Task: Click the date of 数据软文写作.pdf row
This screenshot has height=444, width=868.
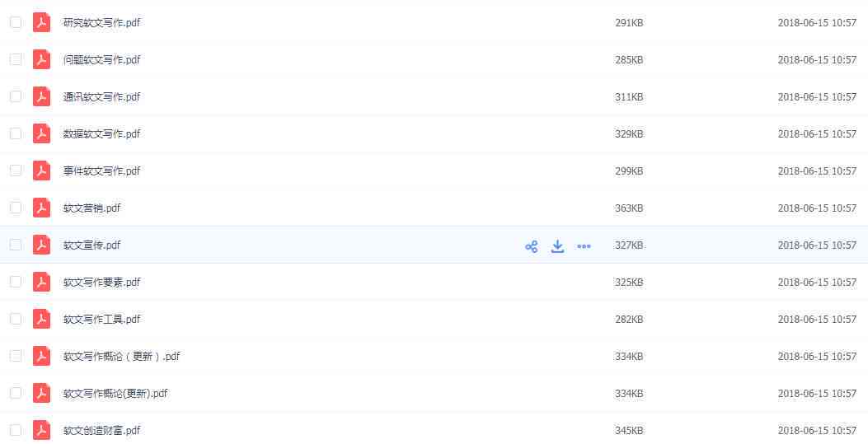Action: pos(817,133)
